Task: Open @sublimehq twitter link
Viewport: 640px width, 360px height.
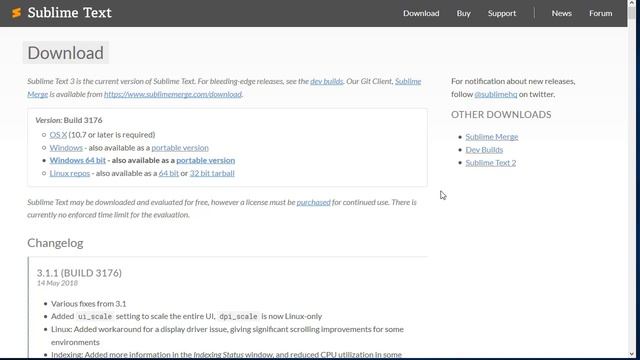Action: pos(496,94)
